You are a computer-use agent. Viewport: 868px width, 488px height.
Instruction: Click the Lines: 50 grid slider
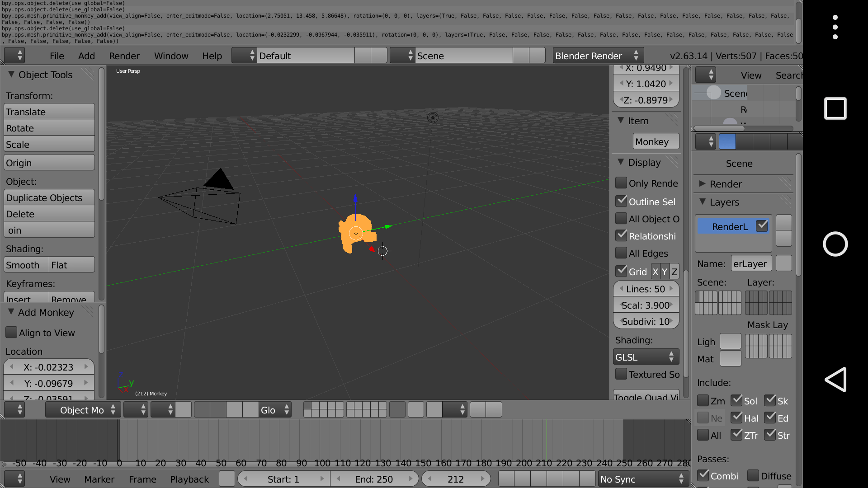coord(646,289)
